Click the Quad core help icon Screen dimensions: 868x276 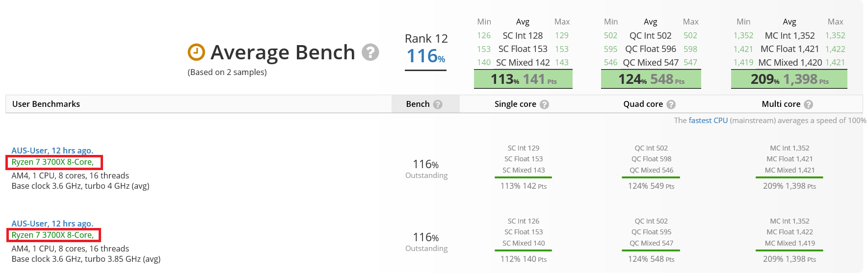[671, 104]
